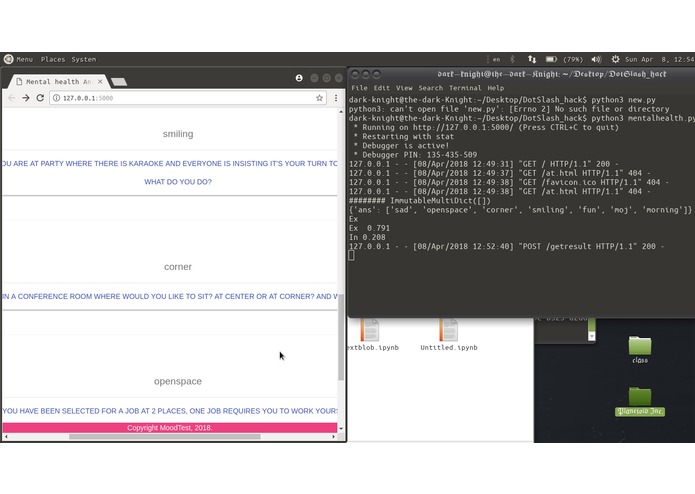The width and height of the screenshot is (695, 494).
Task: Open the Places panel menu
Action: (53, 59)
